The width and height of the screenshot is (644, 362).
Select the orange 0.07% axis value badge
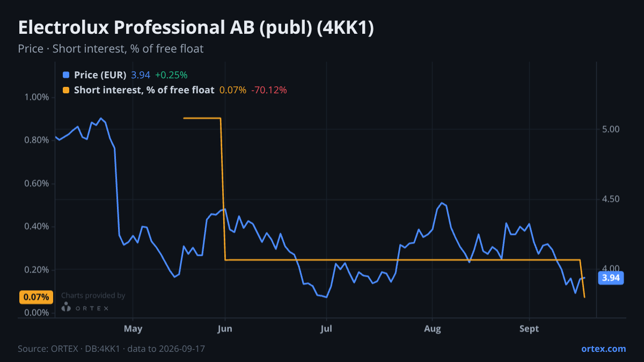click(36, 297)
